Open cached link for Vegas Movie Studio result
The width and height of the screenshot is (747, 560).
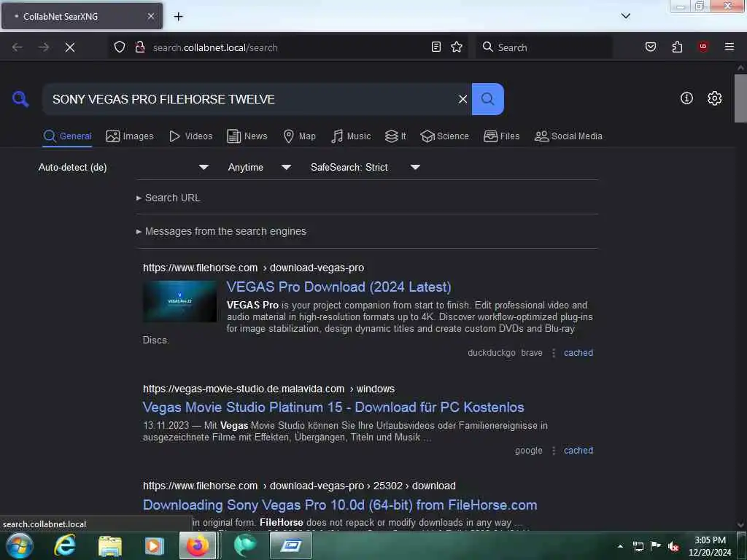(578, 451)
